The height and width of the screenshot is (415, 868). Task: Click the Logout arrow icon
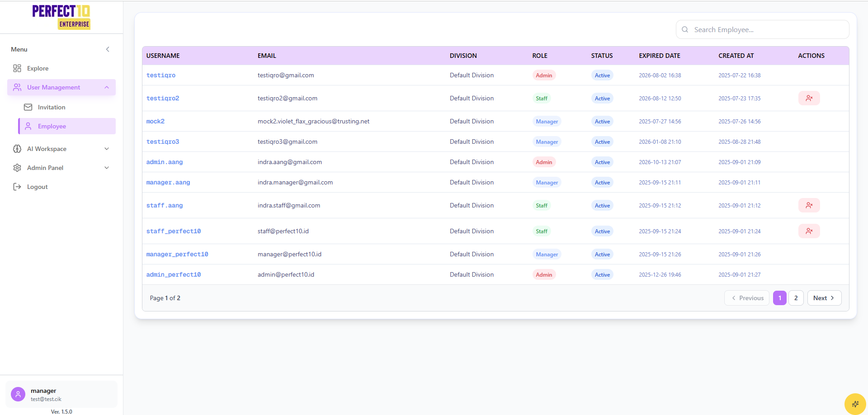pyautogui.click(x=17, y=187)
